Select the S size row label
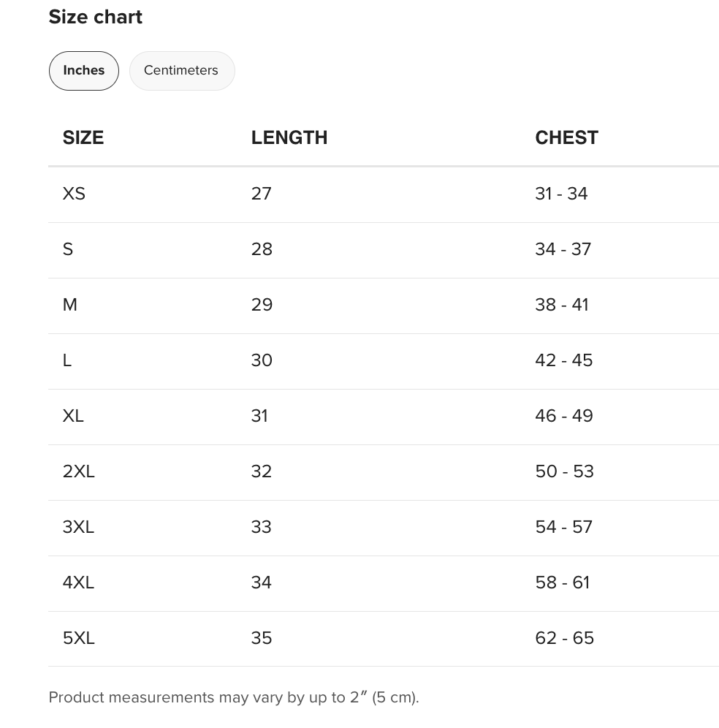Screen dimensions: 719x728 [x=68, y=249]
